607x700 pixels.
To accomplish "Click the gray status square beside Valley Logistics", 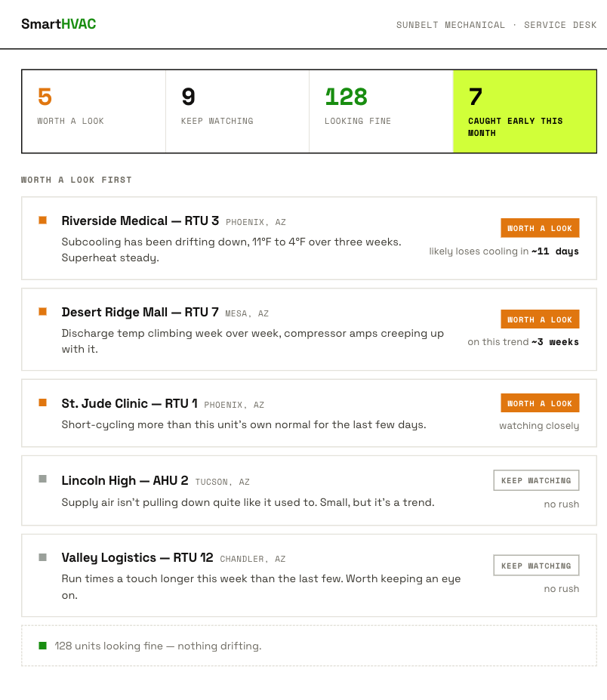I will pyautogui.click(x=43, y=557).
